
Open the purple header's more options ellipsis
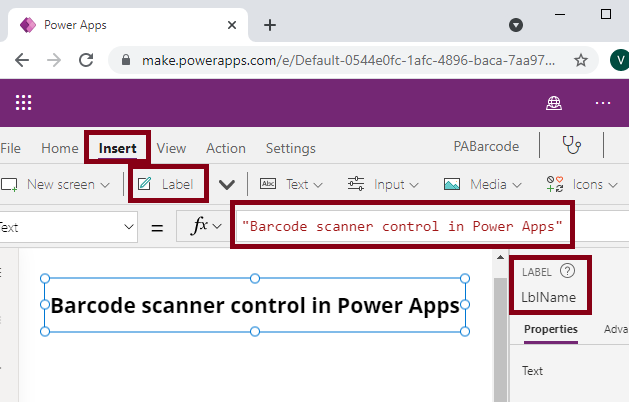tap(603, 103)
